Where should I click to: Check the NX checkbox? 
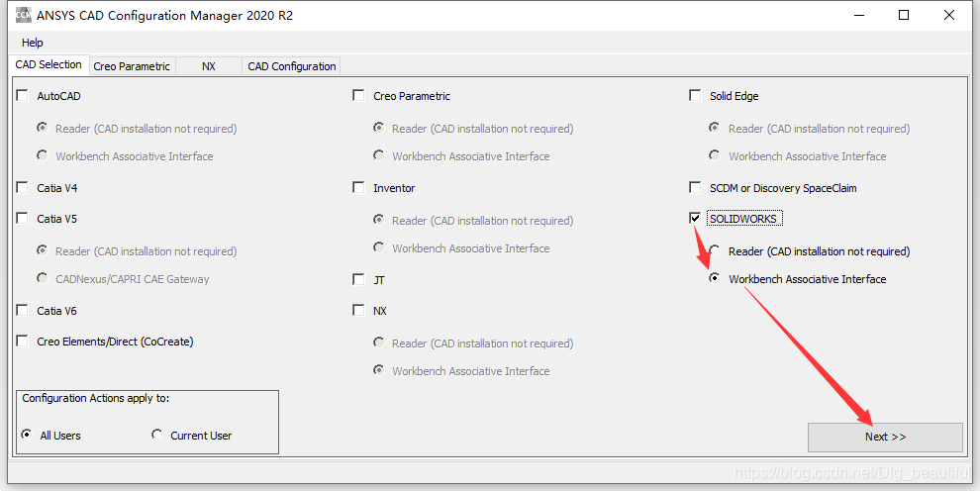(358, 310)
